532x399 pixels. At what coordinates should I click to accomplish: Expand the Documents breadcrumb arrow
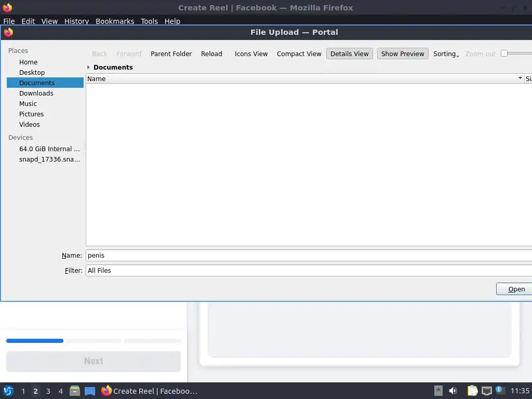click(88, 67)
